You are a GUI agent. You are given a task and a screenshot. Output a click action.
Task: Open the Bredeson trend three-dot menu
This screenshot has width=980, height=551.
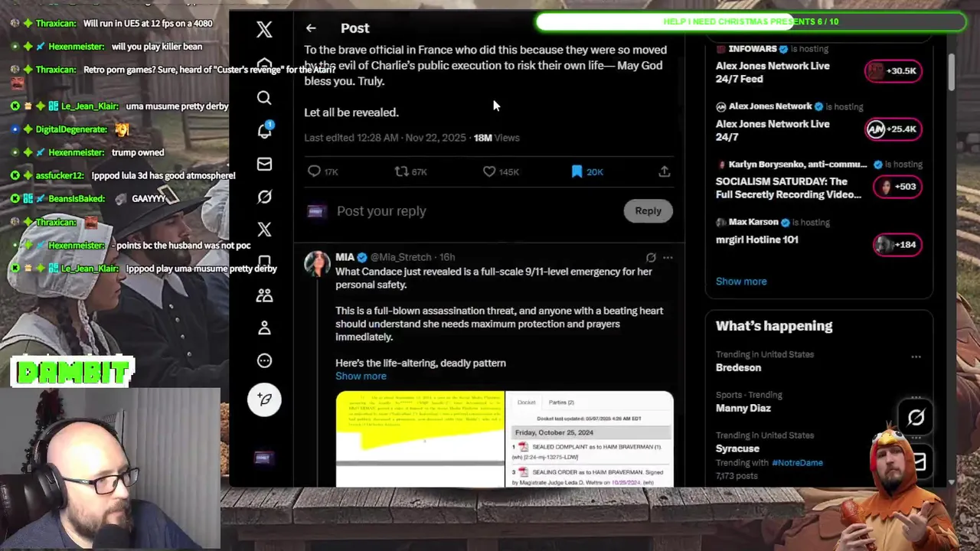pyautogui.click(x=916, y=357)
